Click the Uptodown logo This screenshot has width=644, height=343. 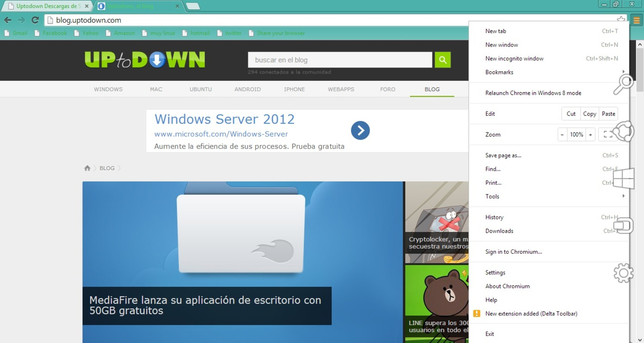tap(145, 60)
